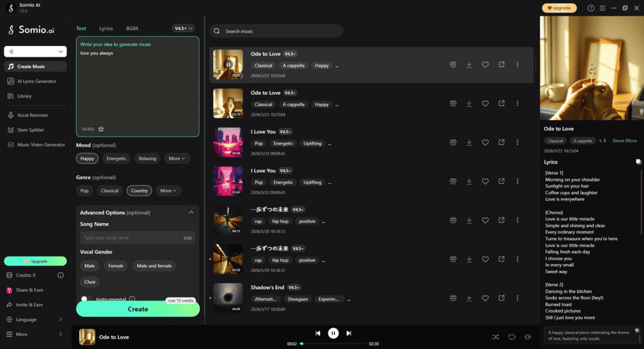The width and height of the screenshot is (644, 349).
Task: Open the large Ode to Love cover art
Action: point(592,68)
